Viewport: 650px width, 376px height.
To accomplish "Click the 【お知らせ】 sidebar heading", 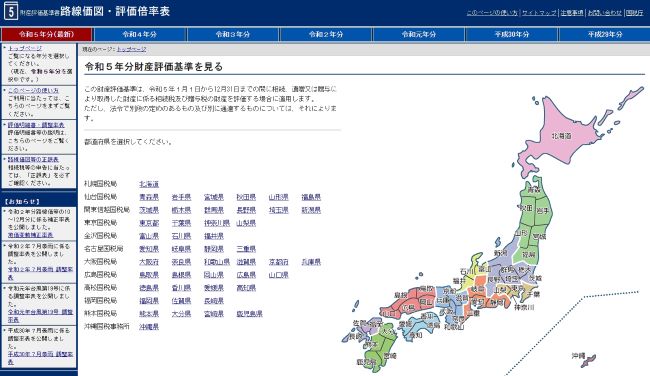I will [x=23, y=201].
